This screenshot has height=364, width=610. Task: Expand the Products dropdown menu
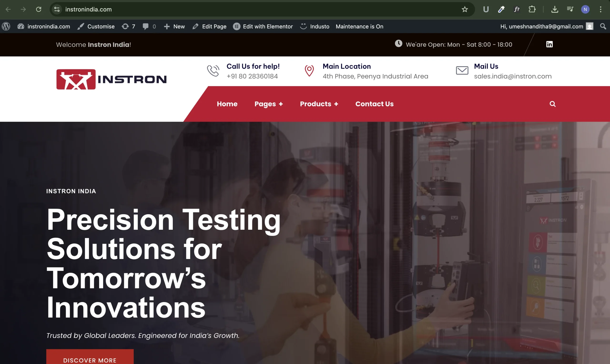319,104
